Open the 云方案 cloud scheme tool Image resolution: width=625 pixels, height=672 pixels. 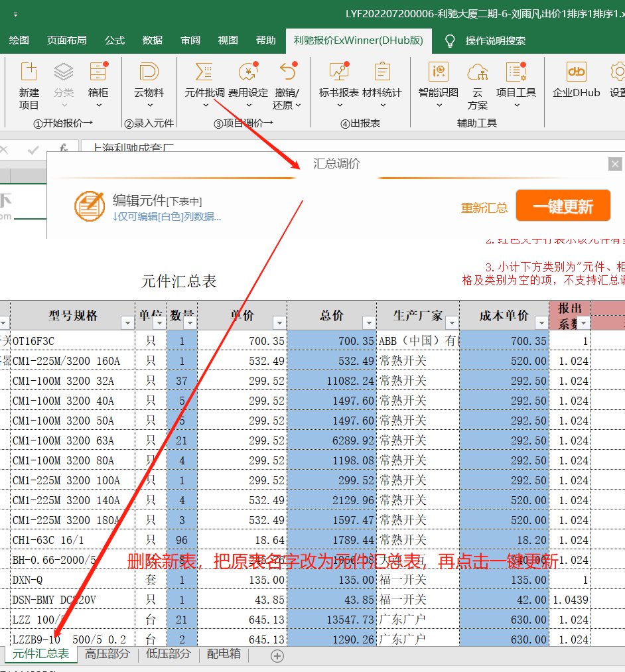point(478,72)
